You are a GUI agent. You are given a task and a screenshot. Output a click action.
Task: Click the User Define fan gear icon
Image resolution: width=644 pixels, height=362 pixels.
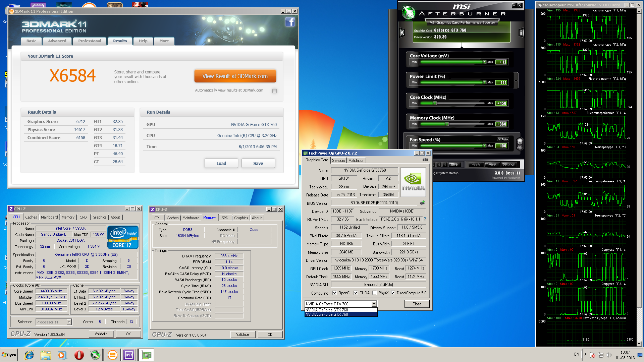point(520,143)
